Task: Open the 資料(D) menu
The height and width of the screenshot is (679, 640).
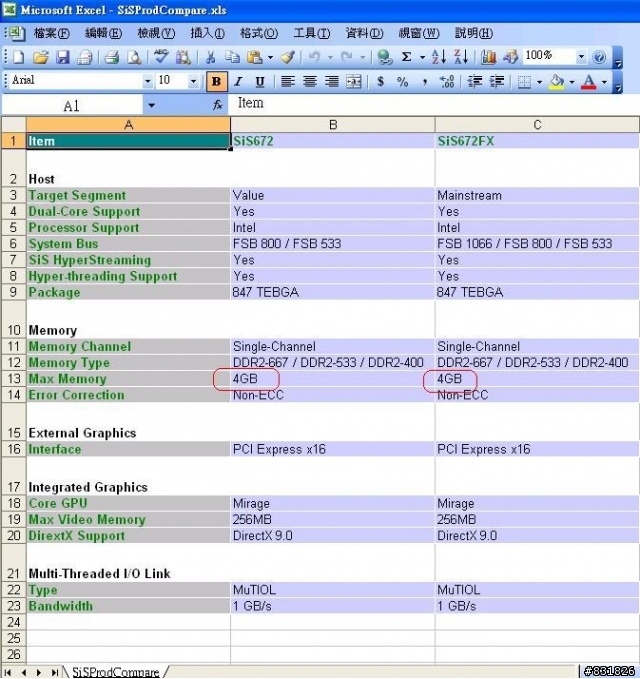Action: [364, 33]
